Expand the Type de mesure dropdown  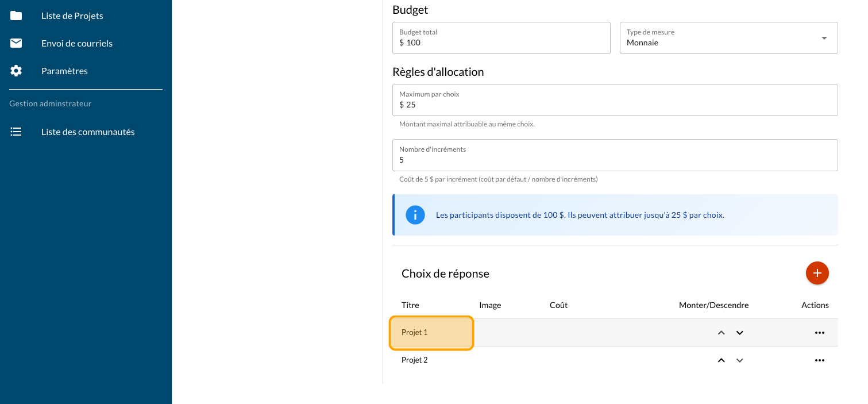824,38
